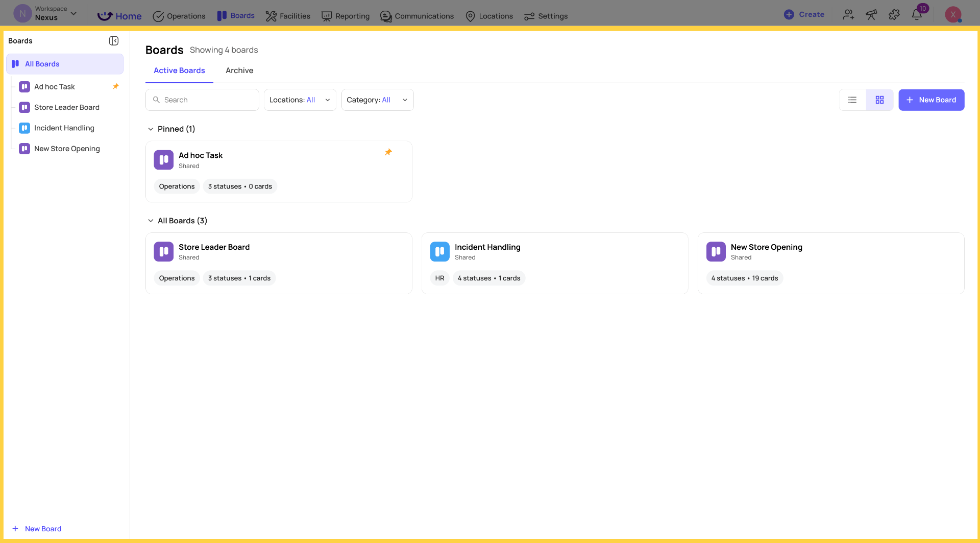Unpin the Ad hoc Task card pin icon
The width and height of the screenshot is (980, 543).
388,152
